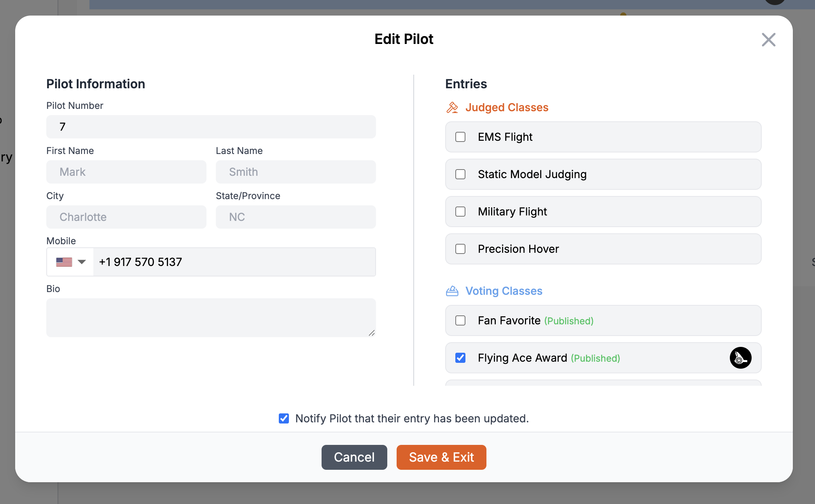Check the Fan Favorite voting class
815x504 pixels.
click(460, 320)
